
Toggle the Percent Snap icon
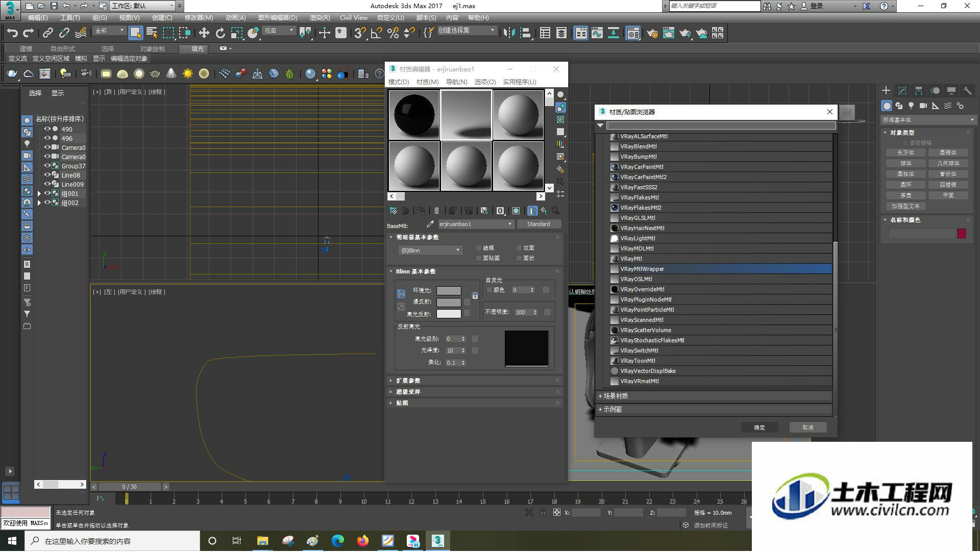point(393,33)
